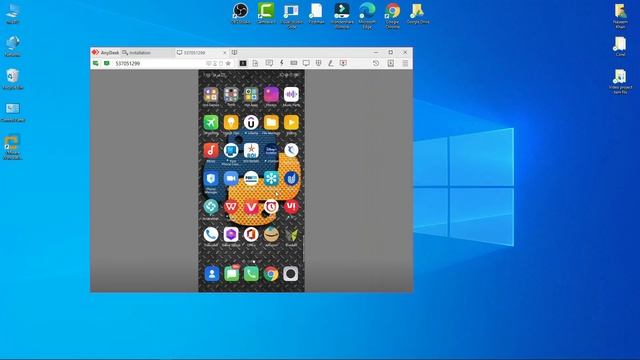
Task: Open the AnyDesk actions lightning-bolt menu
Action: (x=281, y=63)
